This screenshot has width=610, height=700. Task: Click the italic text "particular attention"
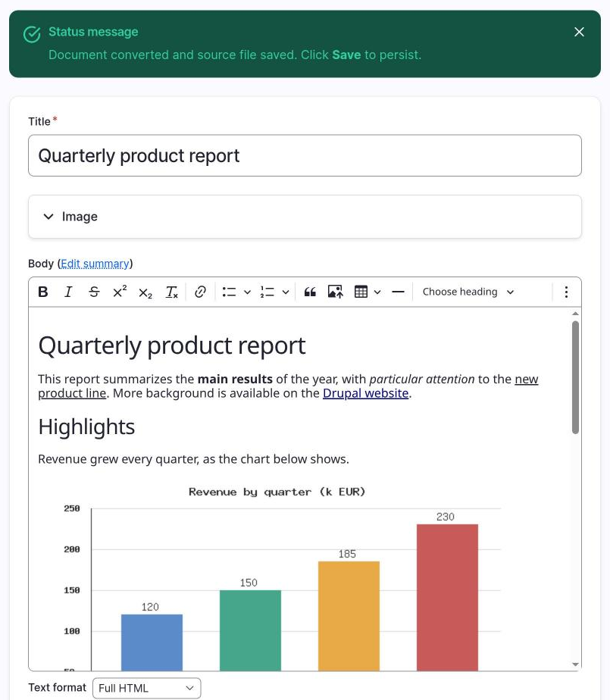click(421, 379)
